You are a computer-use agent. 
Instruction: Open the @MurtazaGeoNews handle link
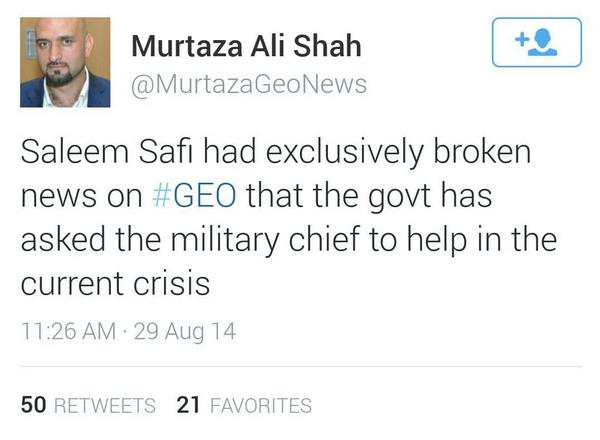pos(249,85)
